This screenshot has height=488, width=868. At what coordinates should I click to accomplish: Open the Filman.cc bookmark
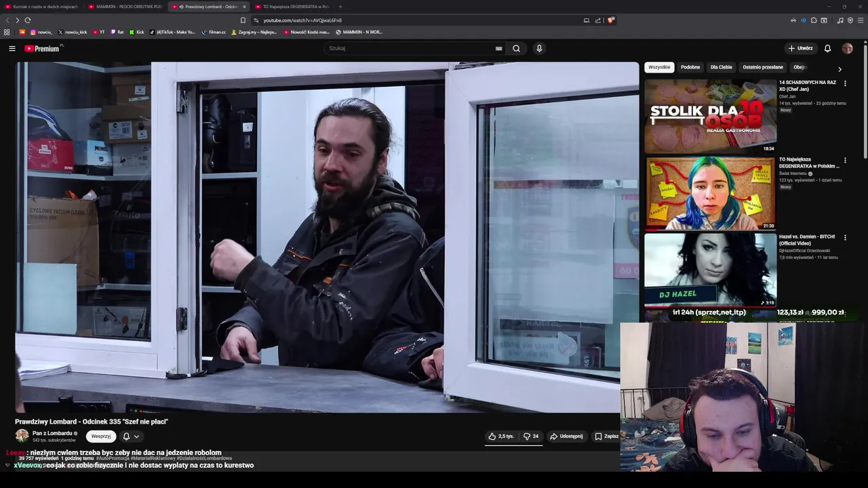click(x=214, y=32)
